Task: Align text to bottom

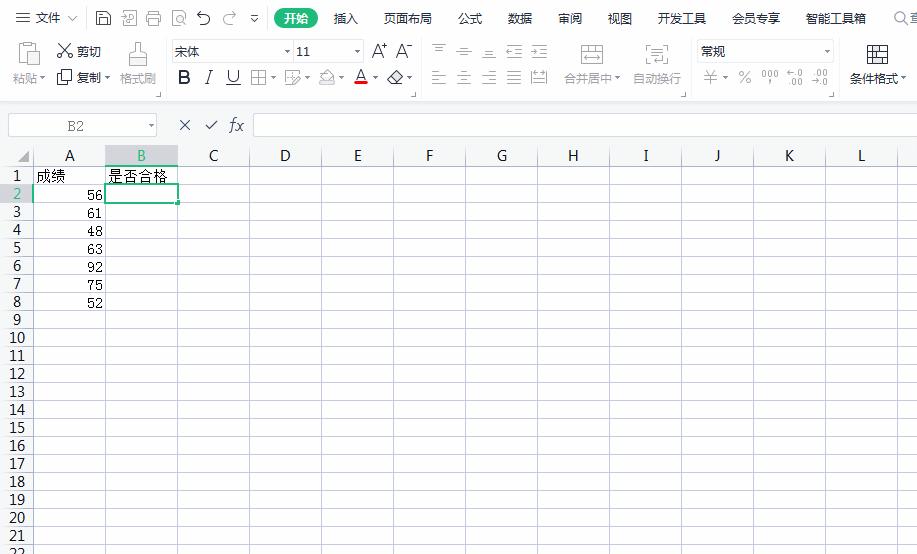Action: click(x=489, y=53)
